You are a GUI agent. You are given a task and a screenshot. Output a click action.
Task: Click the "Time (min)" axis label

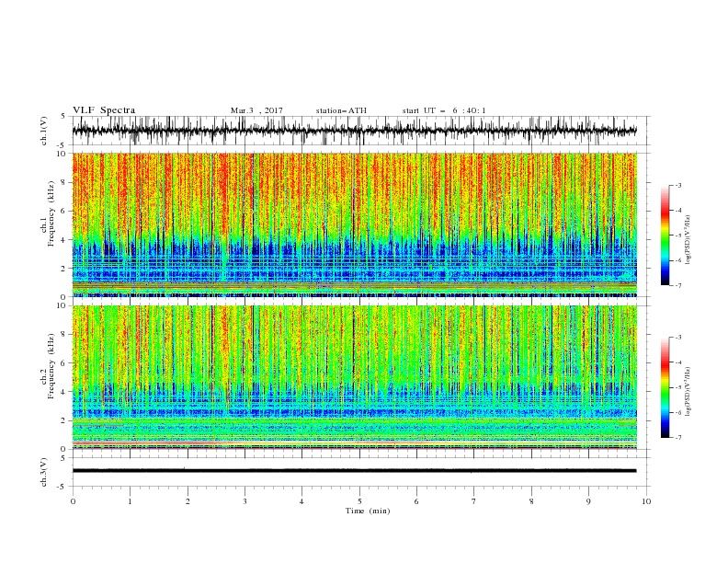point(368,511)
